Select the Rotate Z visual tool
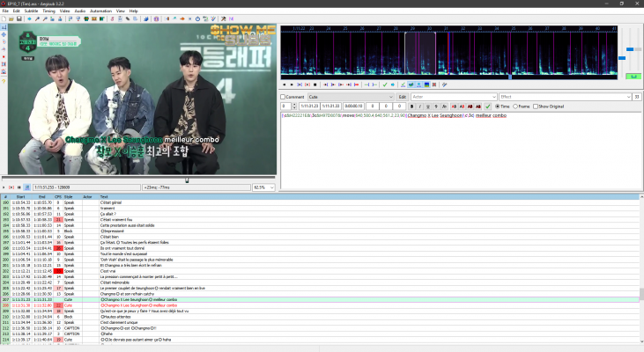The height and width of the screenshot is (352, 644). [x=4, y=42]
